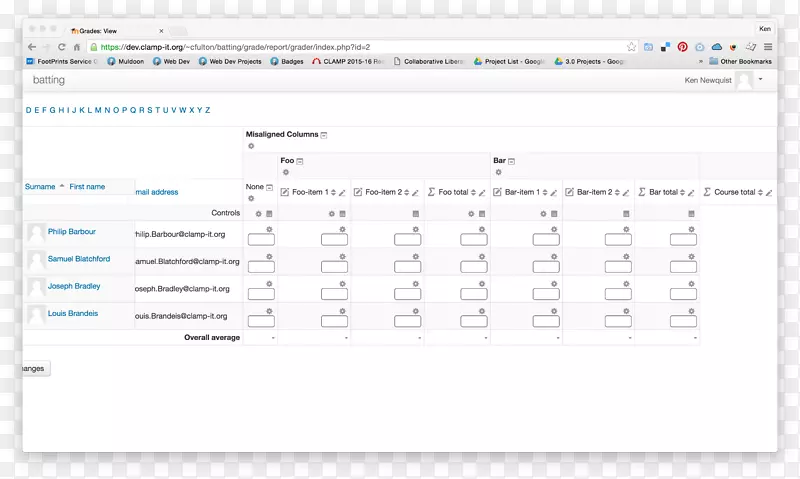The width and height of the screenshot is (800, 479).
Task: Click the Bar-item 2 edit pencil icon
Action: click(626, 192)
